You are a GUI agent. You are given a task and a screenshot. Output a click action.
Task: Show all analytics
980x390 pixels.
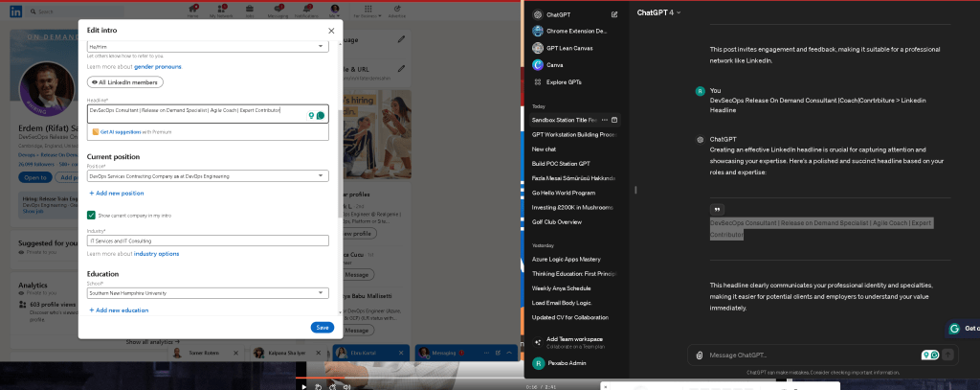pos(153,342)
